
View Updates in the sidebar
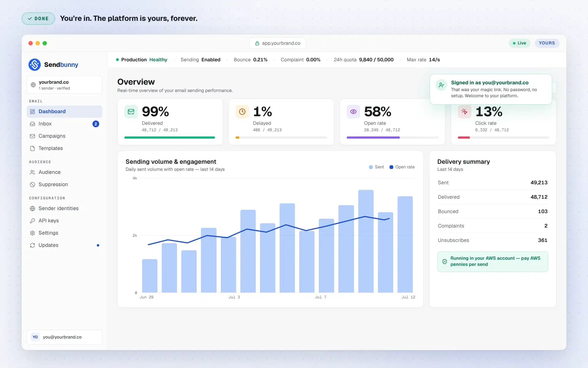[64, 245]
